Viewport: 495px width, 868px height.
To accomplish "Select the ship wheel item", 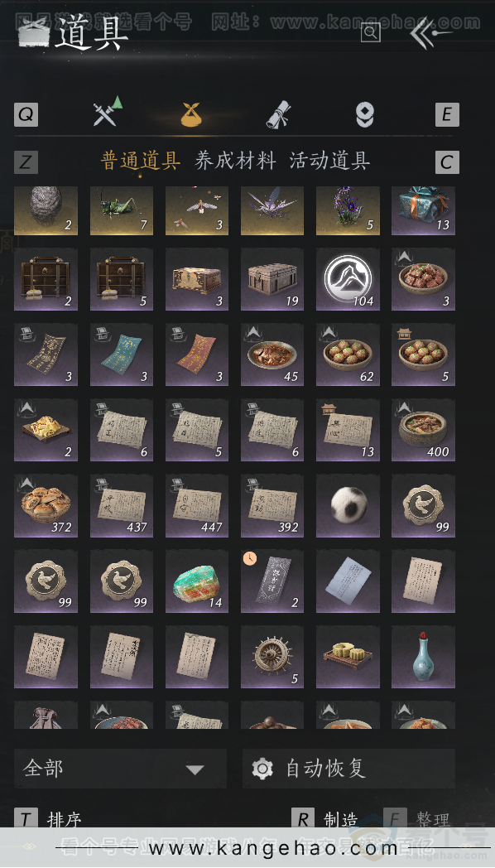I will (272, 657).
